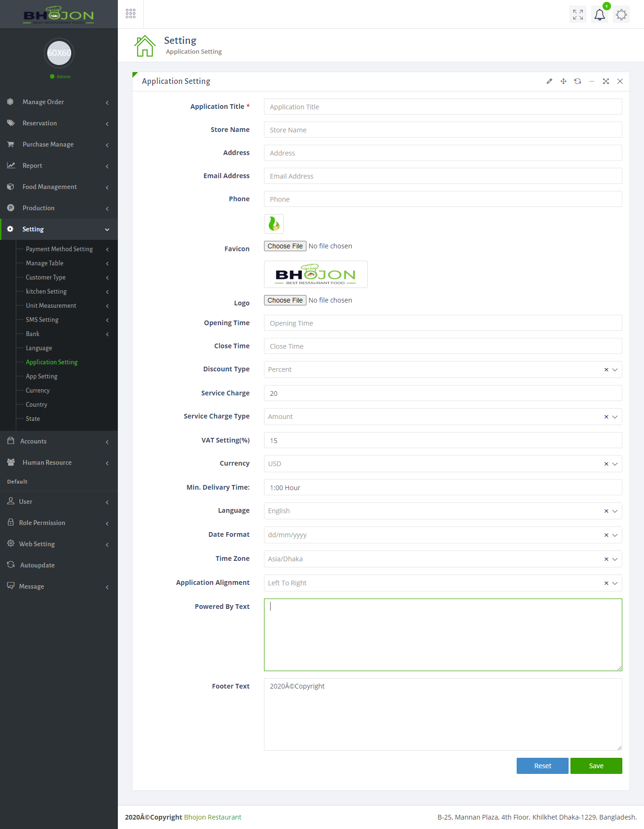Click the Manage Order cube icon
Image resolution: width=644 pixels, height=829 pixels.
coord(10,101)
